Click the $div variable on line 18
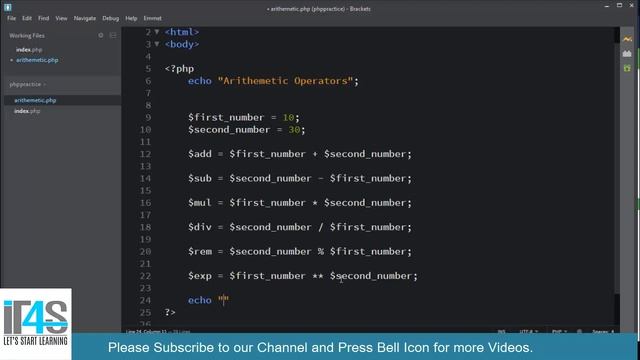This screenshot has width=640, height=360. coord(200,227)
